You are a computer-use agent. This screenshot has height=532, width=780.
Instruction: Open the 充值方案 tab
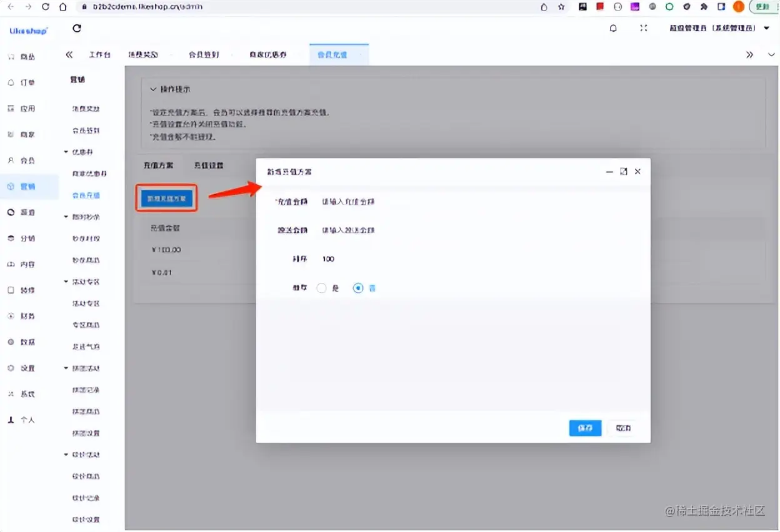click(158, 165)
